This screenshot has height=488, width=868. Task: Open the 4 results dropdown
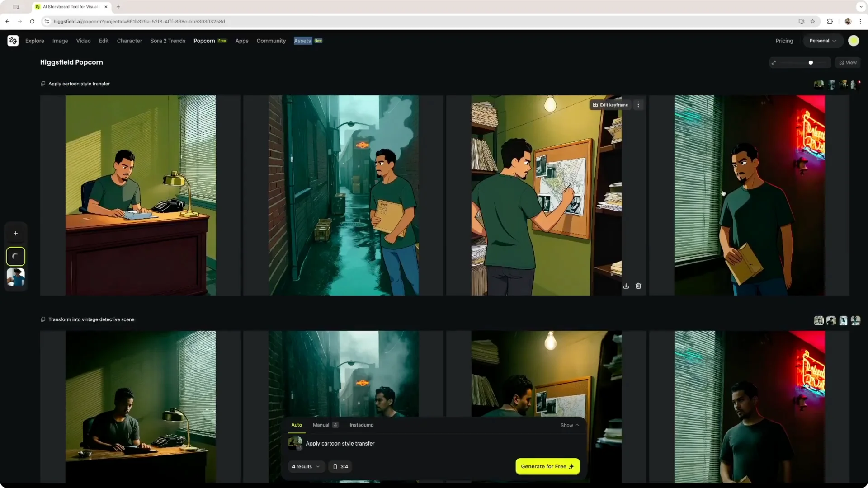pyautogui.click(x=306, y=466)
